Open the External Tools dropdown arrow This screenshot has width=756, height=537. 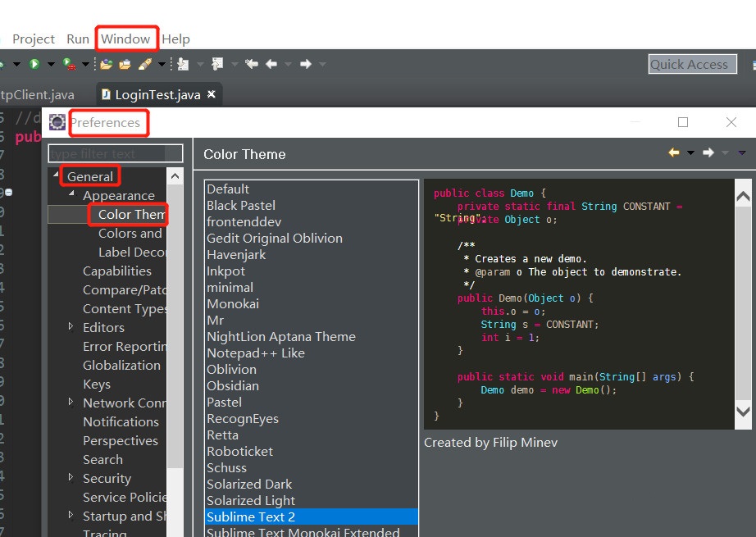click(x=85, y=64)
